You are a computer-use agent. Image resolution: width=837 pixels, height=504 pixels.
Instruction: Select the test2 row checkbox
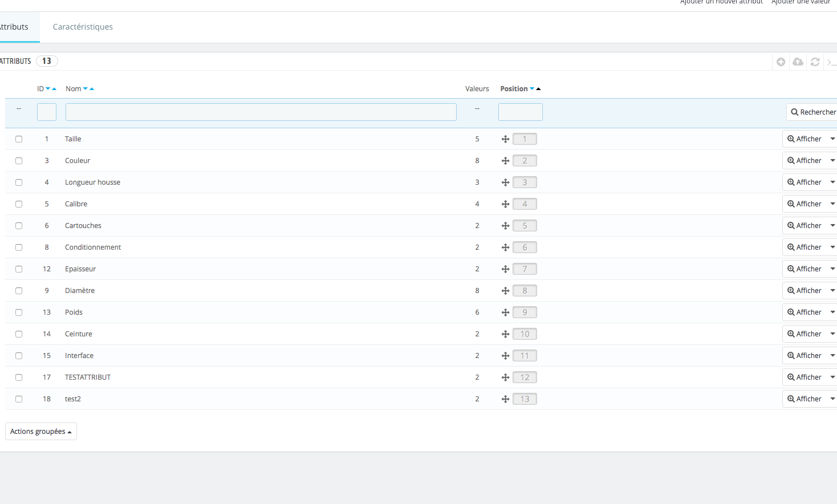tap(19, 399)
